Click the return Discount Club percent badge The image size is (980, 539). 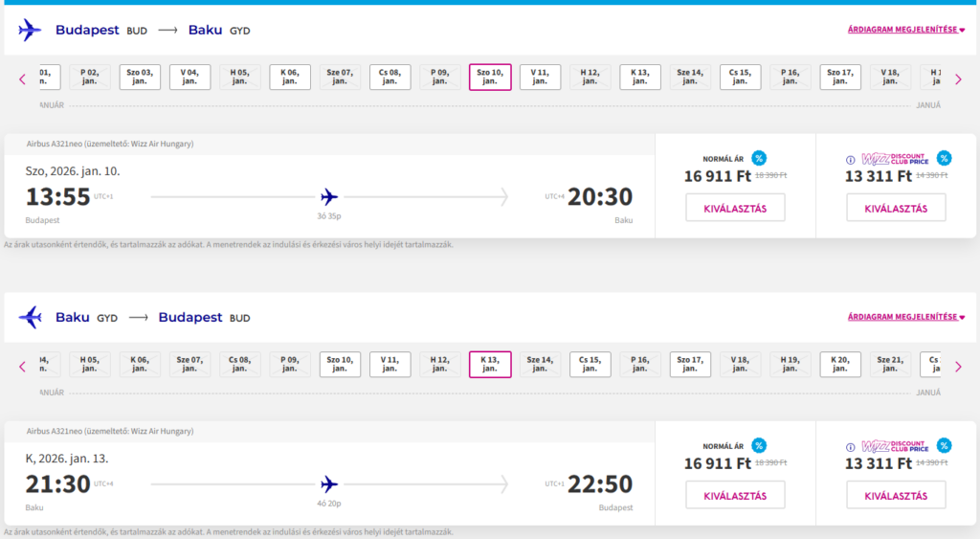pos(944,445)
